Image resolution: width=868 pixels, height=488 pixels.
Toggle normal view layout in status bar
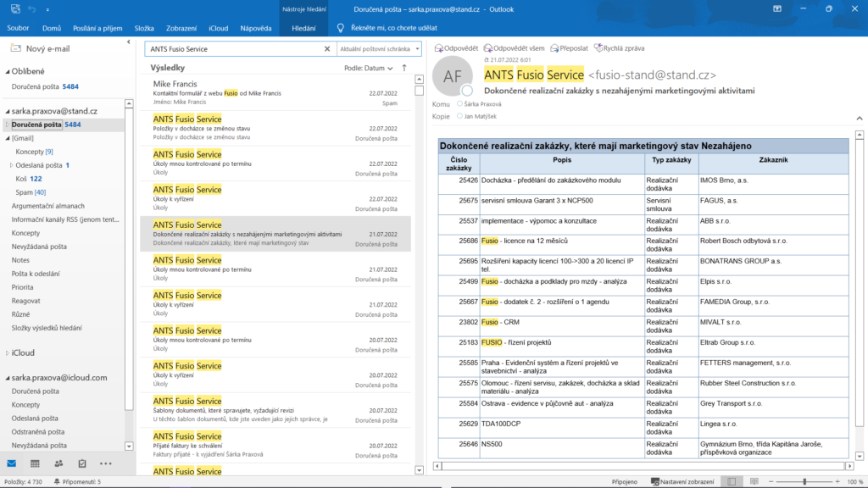[732, 481]
